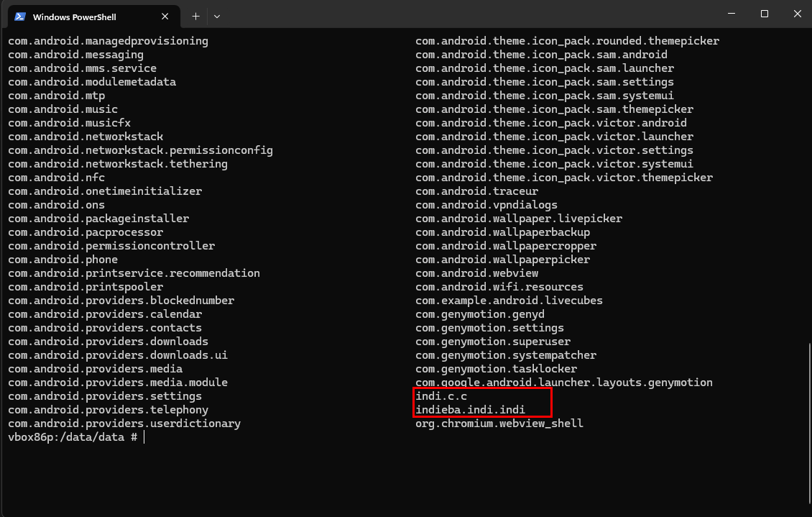812x517 pixels.
Task: Click the text com.android.theme.icon_pack.victor.settings
Action: pos(555,150)
